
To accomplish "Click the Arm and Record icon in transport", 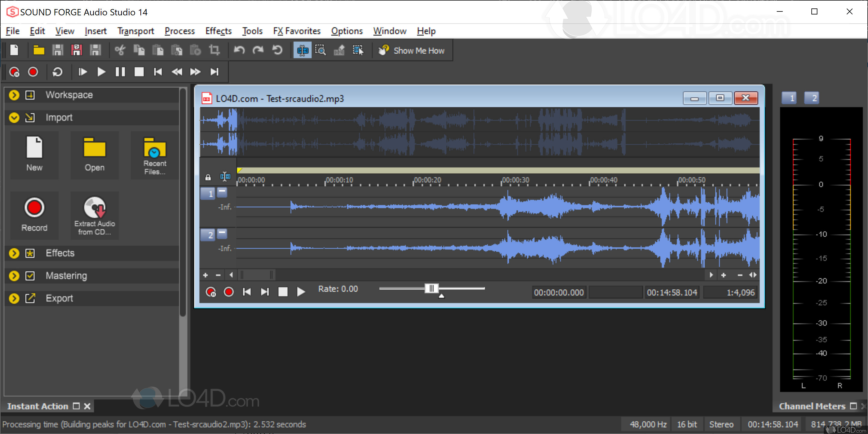I will 14,72.
